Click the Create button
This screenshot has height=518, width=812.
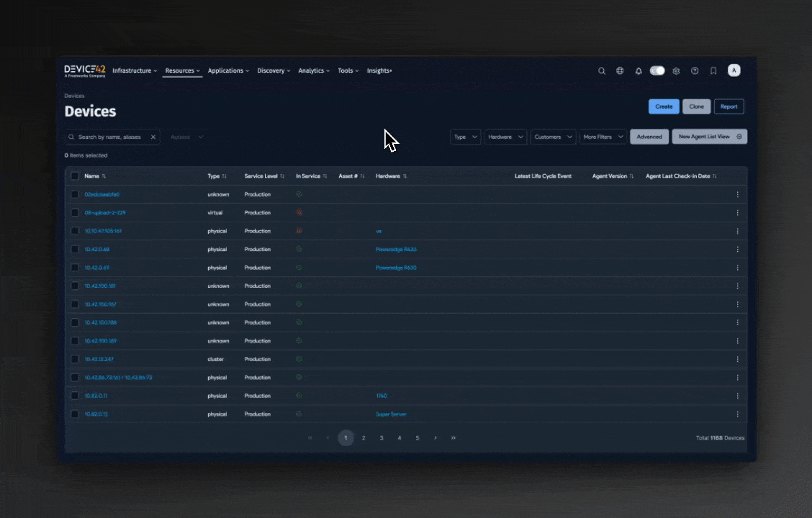click(x=663, y=106)
